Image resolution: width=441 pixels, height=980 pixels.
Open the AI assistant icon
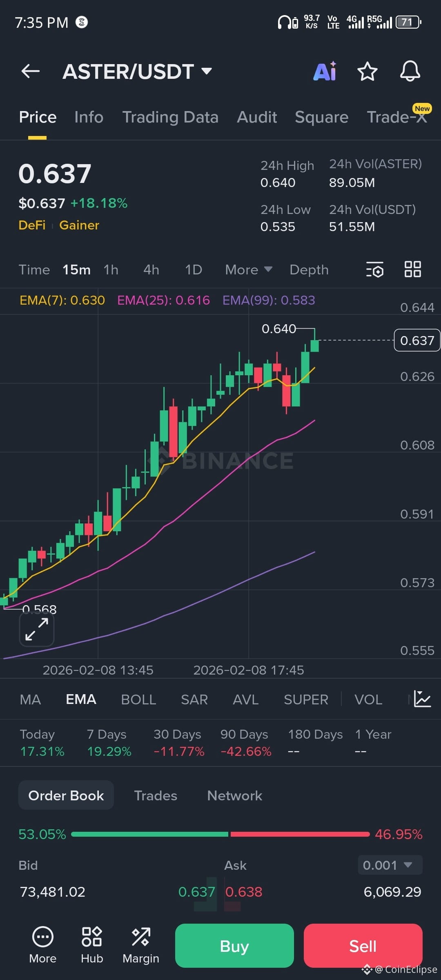click(x=325, y=71)
